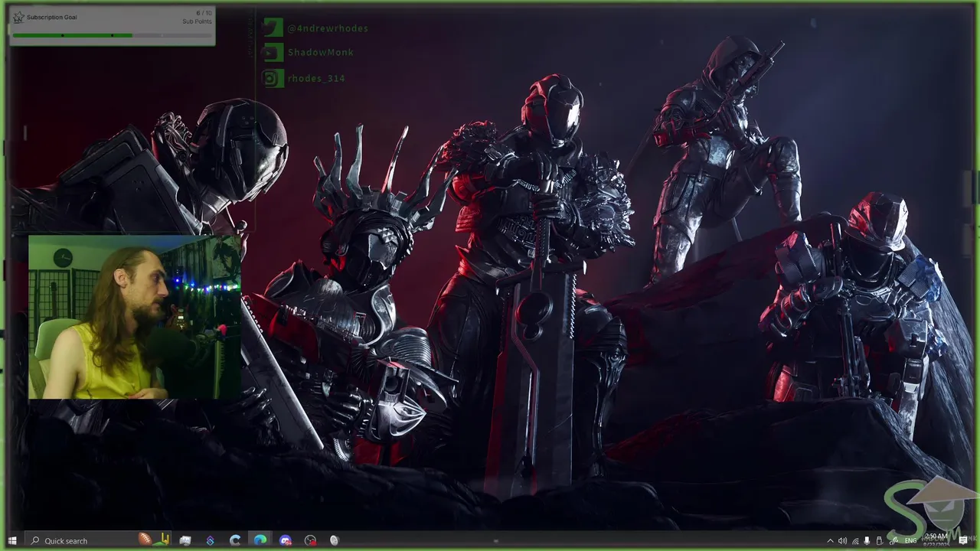Screen dimensions: 980x551
Task: Open the Discord taskbar icon
Action: click(x=286, y=540)
